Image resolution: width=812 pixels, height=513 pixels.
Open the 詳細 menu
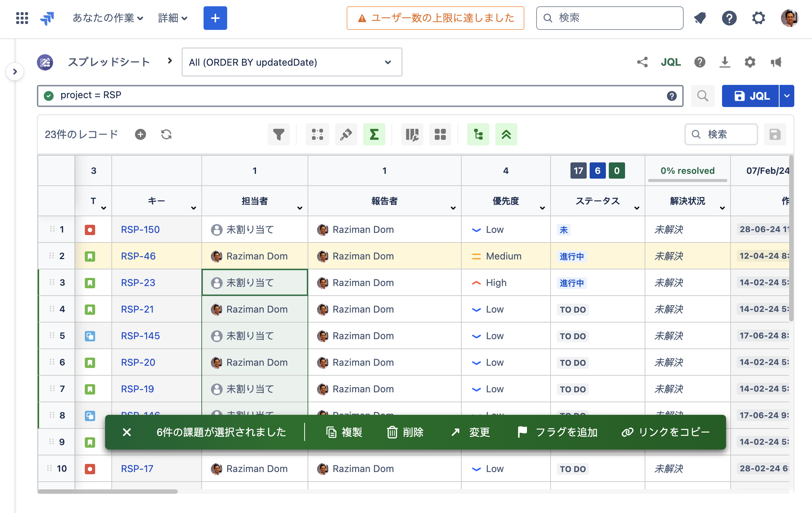click(173, 18)
